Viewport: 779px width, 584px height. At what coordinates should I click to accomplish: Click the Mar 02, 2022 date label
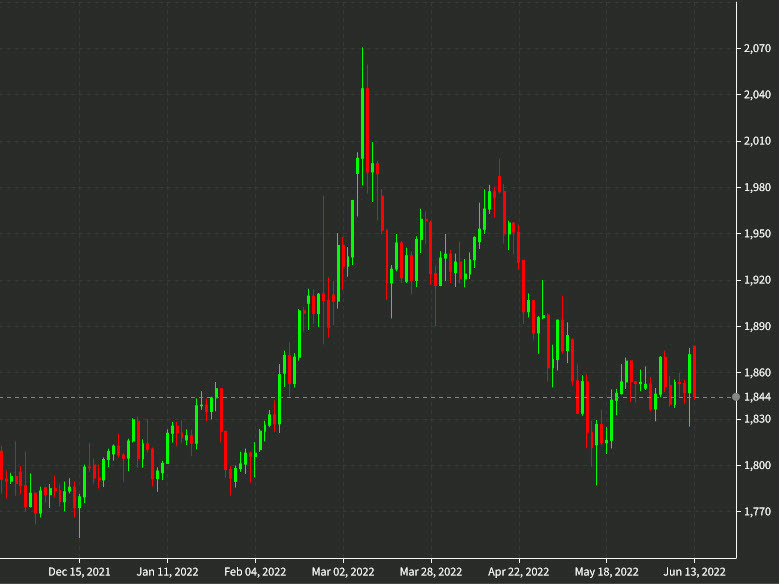click(343, 572)
